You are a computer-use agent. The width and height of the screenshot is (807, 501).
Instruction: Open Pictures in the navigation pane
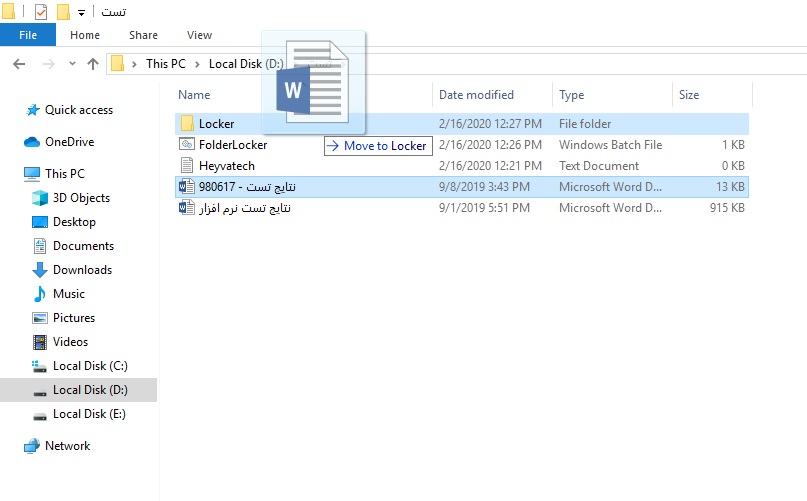[x=74, y=318]
